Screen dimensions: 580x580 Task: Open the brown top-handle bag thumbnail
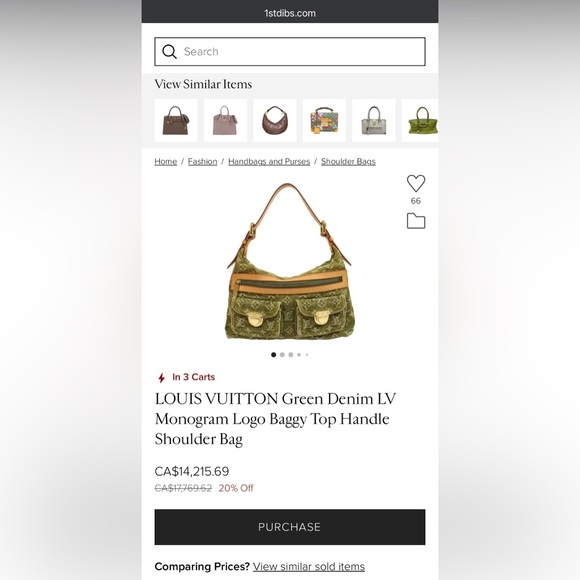pyautogui.click(x=176, y=120)
